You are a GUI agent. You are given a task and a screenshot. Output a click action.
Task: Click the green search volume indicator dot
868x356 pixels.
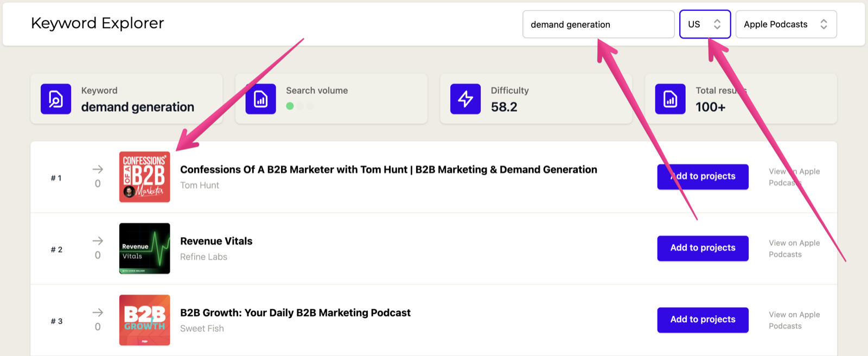[290, 106]
